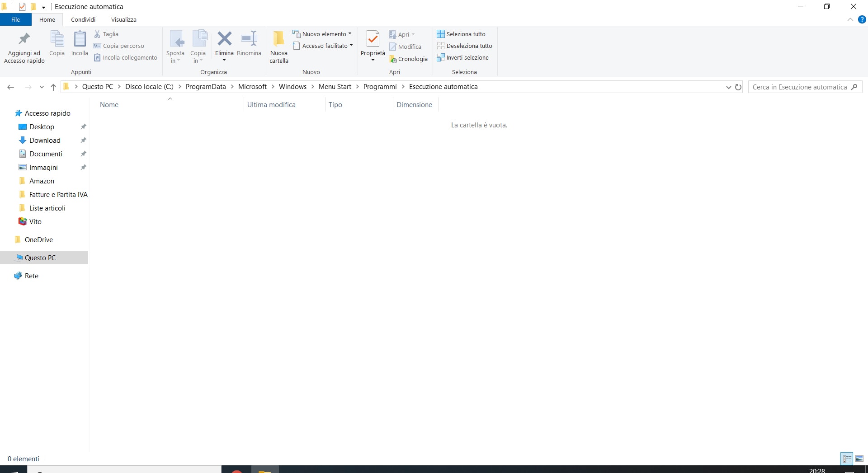The image size is (868, 473).
Task: Click the Aggiungi ad Accesso rapido icon
Action: coord(24,39)
